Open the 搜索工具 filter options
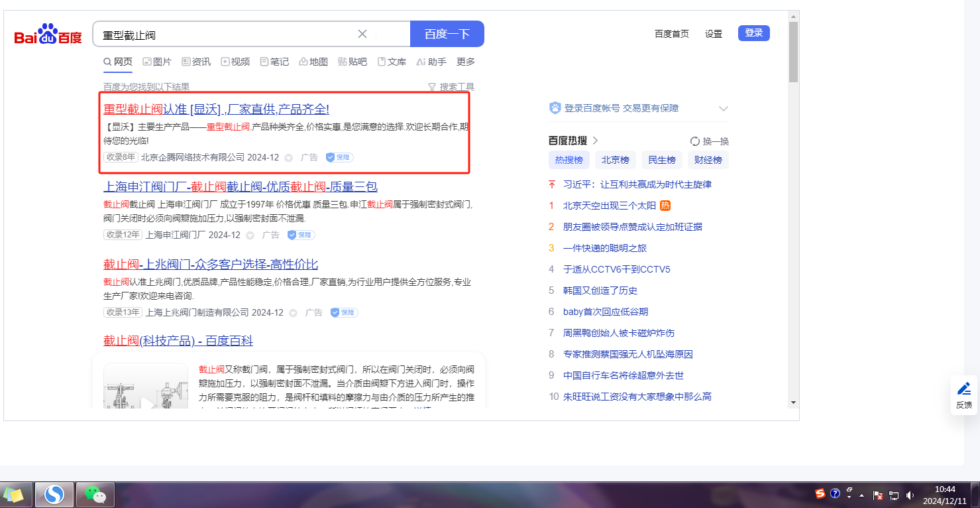980x508 pixels. coord(451,87)
